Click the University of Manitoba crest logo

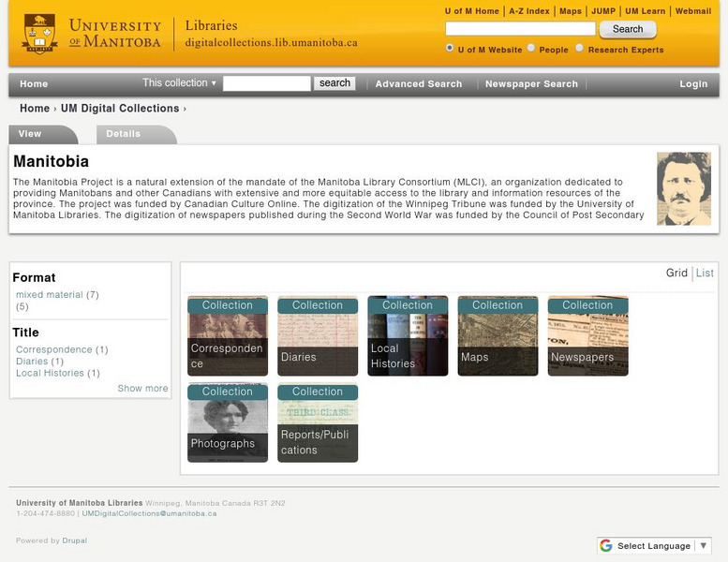tap(39, 34)
